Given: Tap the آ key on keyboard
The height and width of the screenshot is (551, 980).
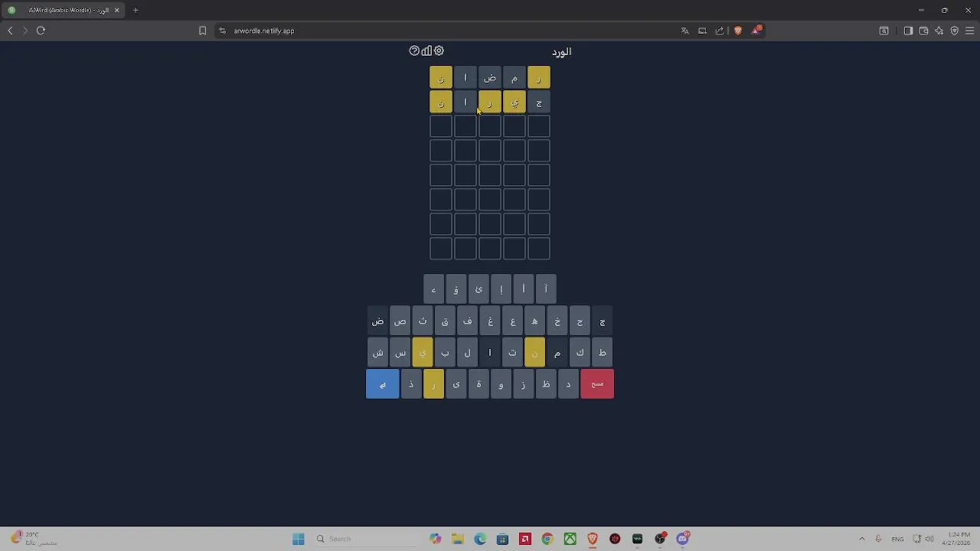Looking at the screenshot, I should point(546,289).
